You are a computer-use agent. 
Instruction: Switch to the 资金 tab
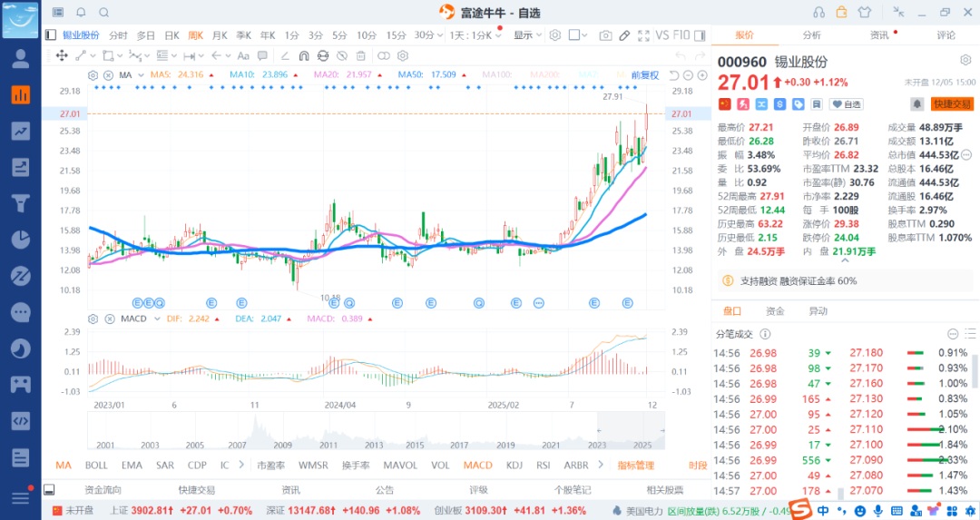775,311
